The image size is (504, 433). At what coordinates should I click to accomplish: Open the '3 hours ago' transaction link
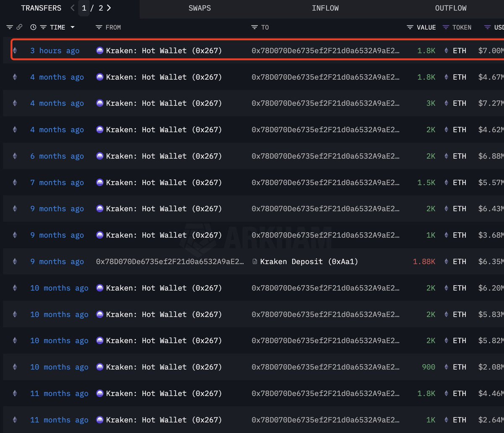coord(55,51)
